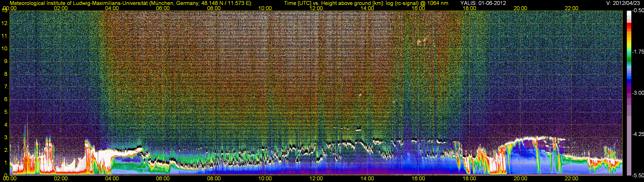Select the 02:00 tick on the bottom axis
Viewport: 644px width, 182px height.
(x=61, y=179)
